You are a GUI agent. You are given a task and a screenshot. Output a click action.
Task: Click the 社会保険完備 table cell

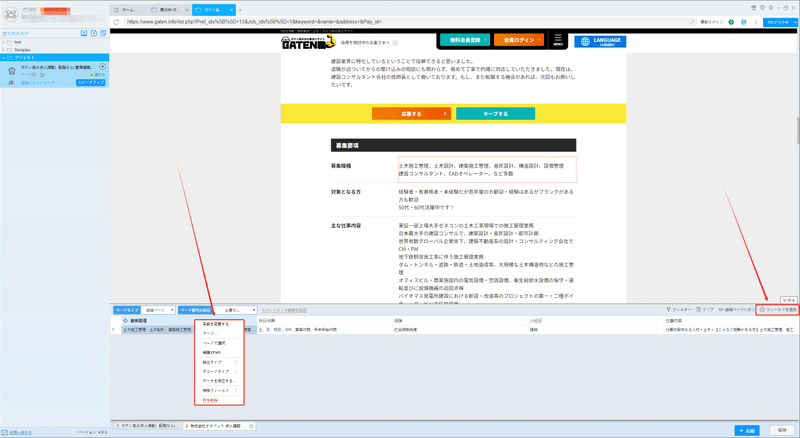[459, 330]
